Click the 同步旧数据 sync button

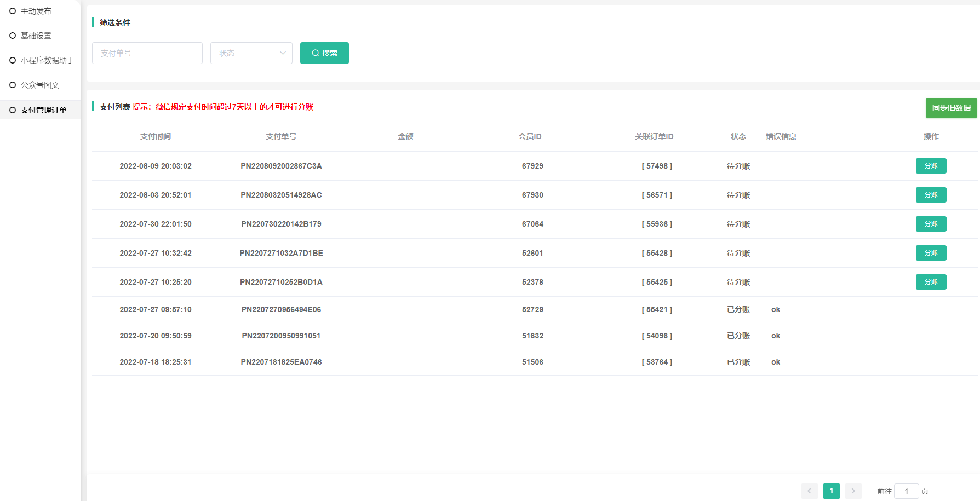[x=951, y=108]
